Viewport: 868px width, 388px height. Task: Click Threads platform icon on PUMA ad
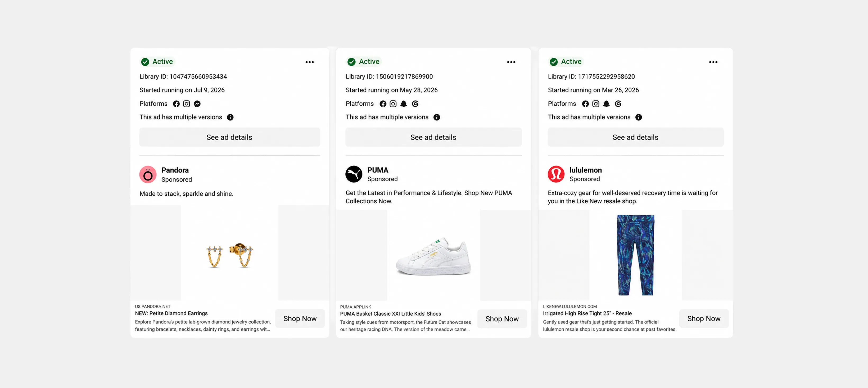coord(415,104)
